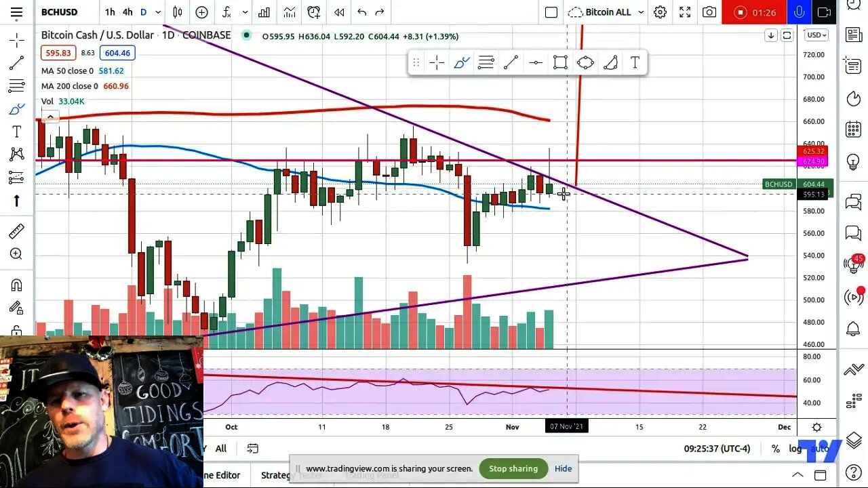The height and width of the screenshot is (488, 868).
Task: Open the USD currency dropdown
Action: (815, 35)
